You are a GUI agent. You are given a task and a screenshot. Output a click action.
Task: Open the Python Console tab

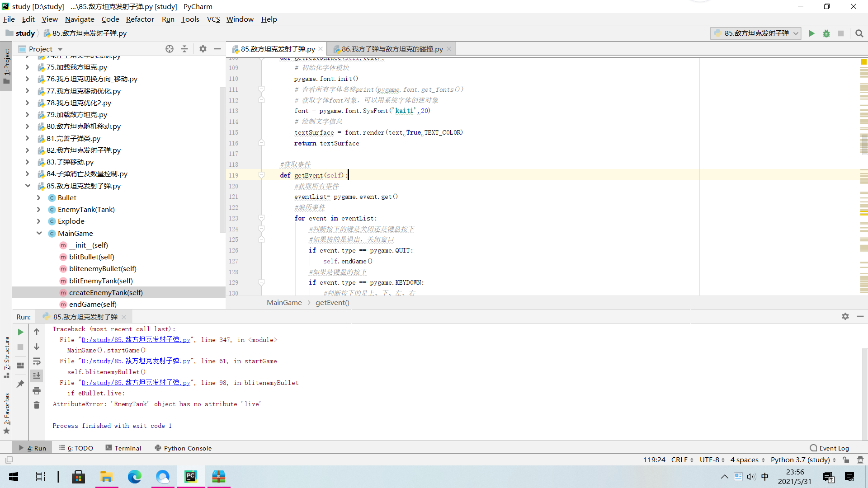point(183,448)
